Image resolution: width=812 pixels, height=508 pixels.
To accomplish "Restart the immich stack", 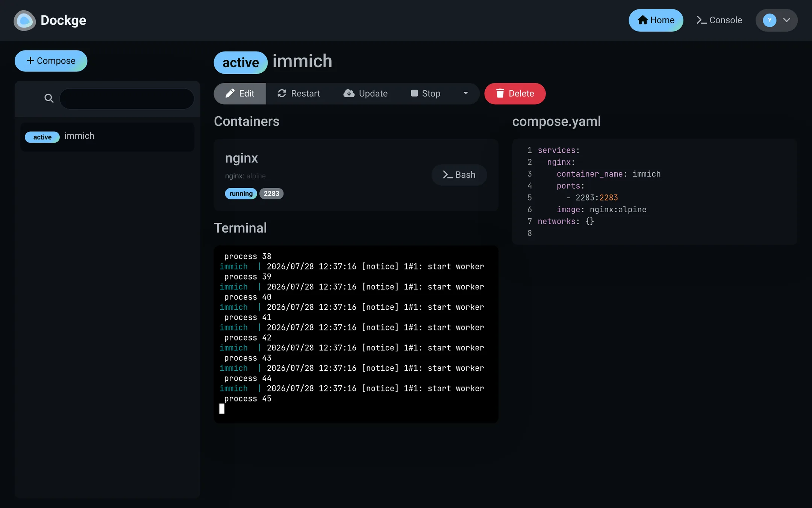I will 299,94.
